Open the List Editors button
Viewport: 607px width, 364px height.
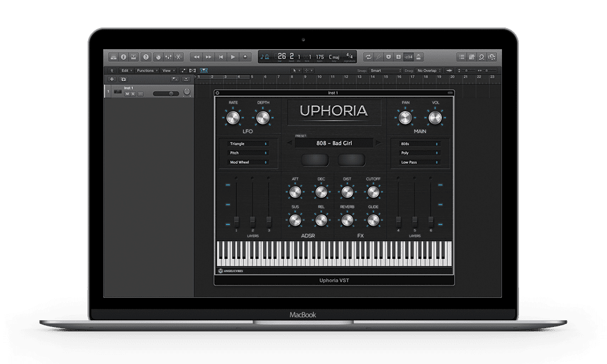[461, 57]
